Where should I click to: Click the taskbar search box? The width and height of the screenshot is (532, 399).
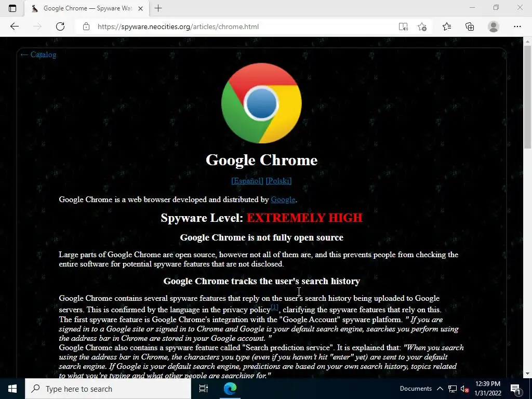(108, 389)
